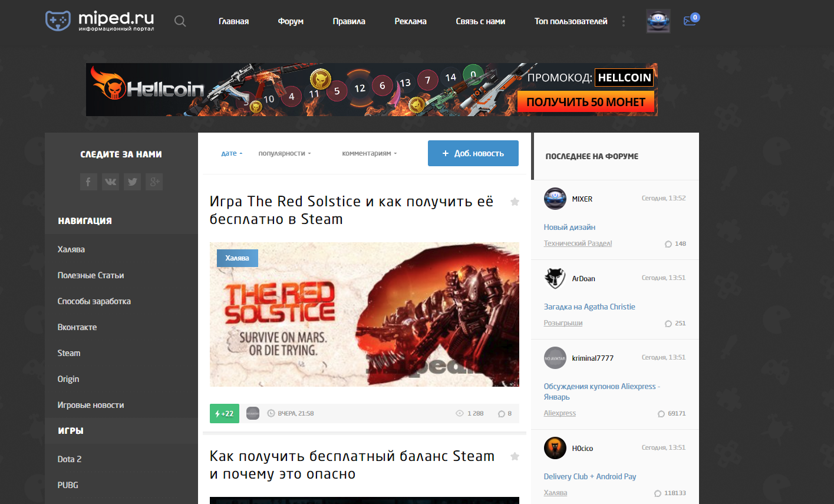Open MIXER's avatar in forum list

click(555, 199)
